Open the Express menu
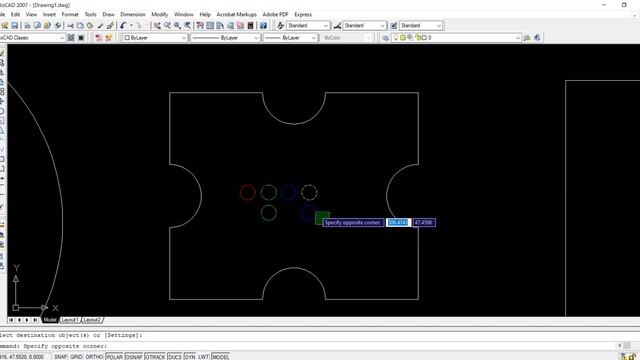 [x=303, y=14]
